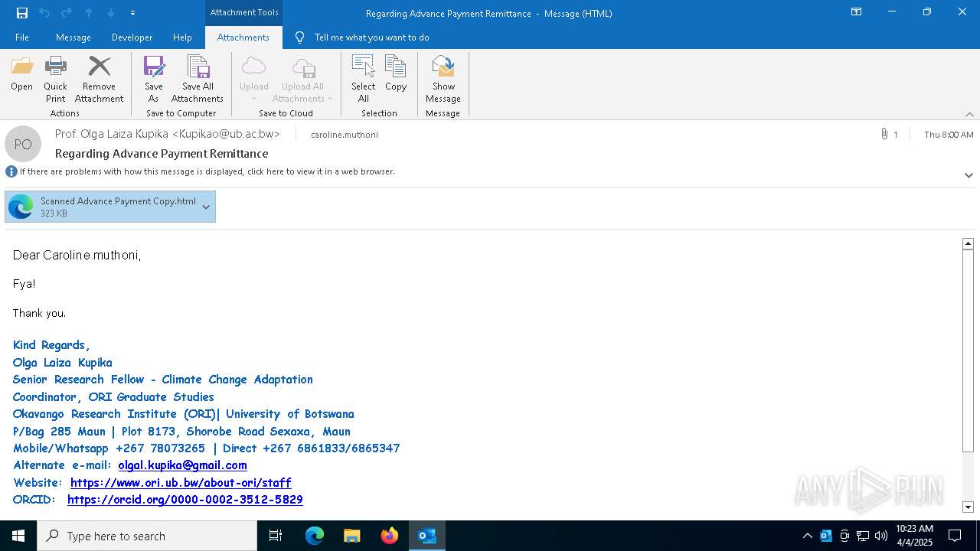980x551 pixels.
Task: Open the attachment with the Open folder icon
Action: tap(22, 74)
